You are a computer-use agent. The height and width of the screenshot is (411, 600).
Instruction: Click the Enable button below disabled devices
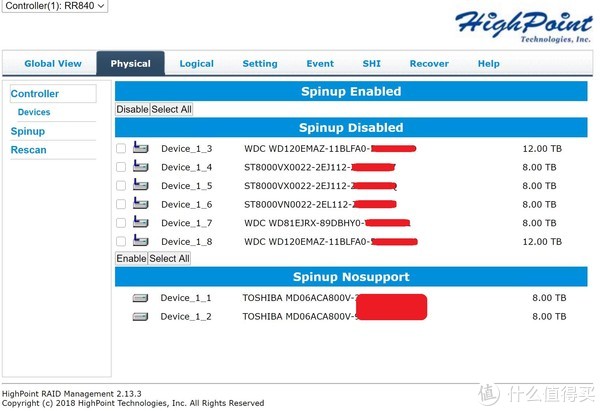[131, 259]
